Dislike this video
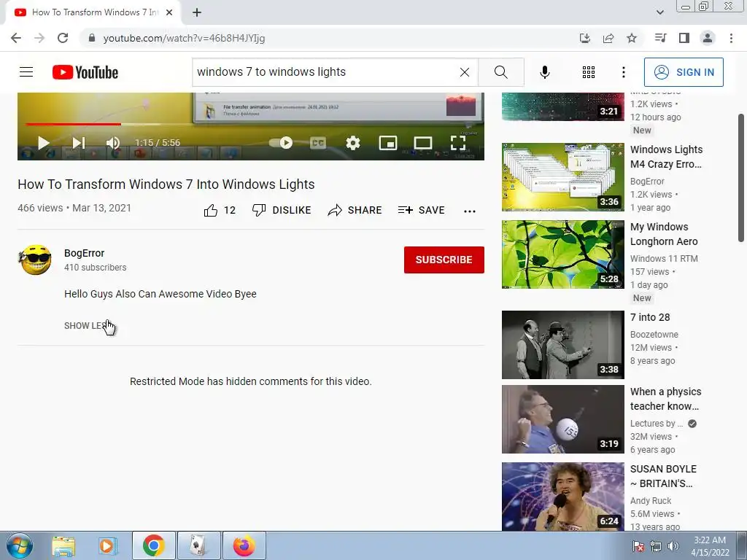The width and height of the screenshot is (747, 560). [x=281, y=210]
